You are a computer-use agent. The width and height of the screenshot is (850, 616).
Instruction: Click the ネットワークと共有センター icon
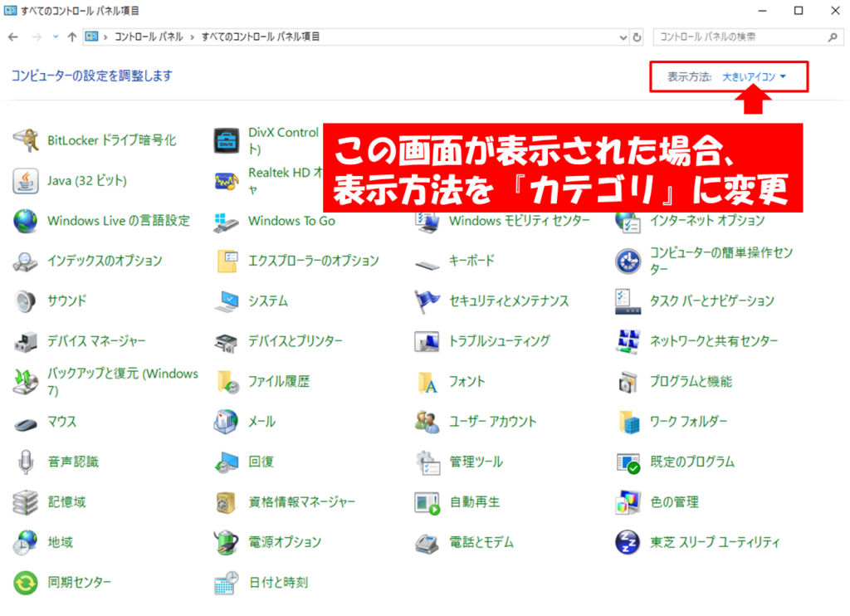pos(628,341)
